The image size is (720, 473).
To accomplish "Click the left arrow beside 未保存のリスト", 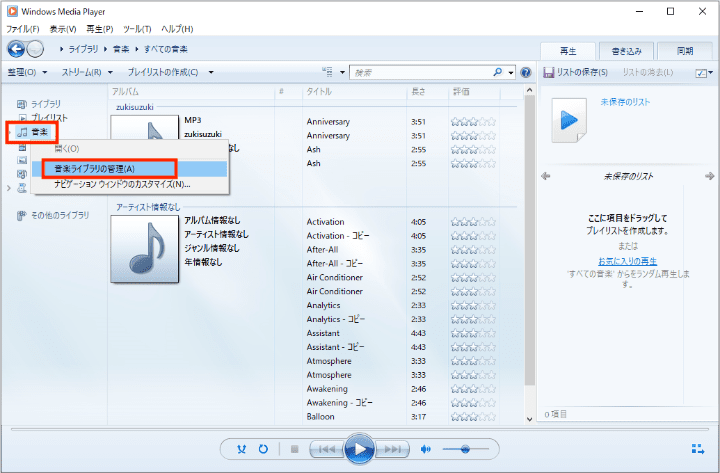I will (546, 176).
